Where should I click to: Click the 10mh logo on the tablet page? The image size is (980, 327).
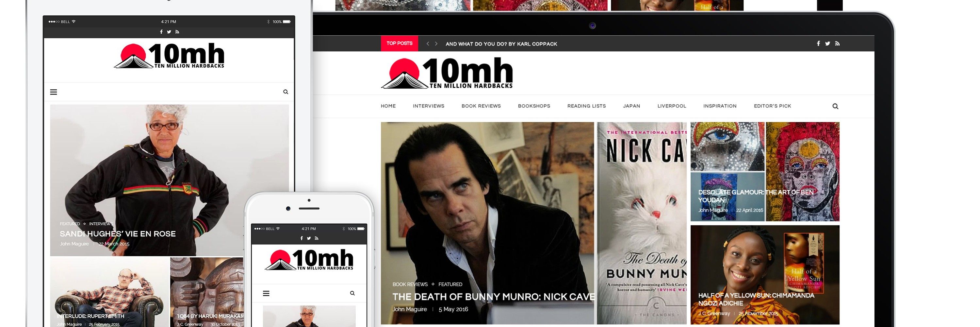(x=169, y=56)
